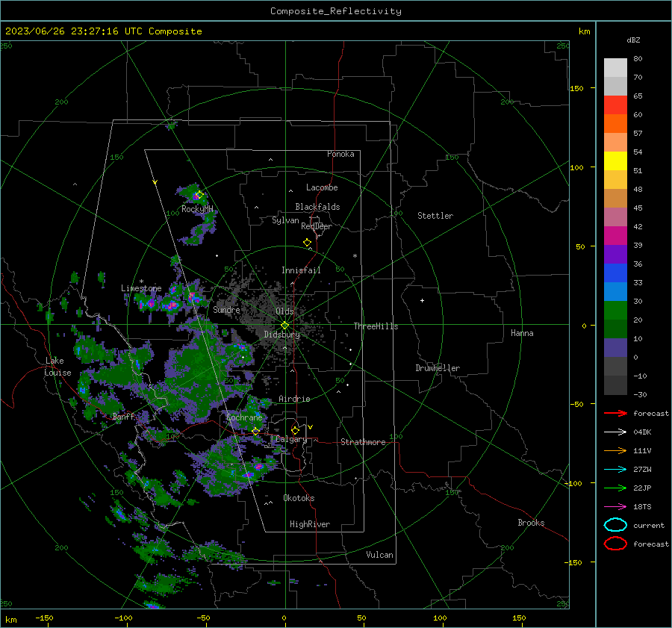Click the red 'forecast' ellipse legend icon
The width and height of the screenshot is (672, 628).
615,544
